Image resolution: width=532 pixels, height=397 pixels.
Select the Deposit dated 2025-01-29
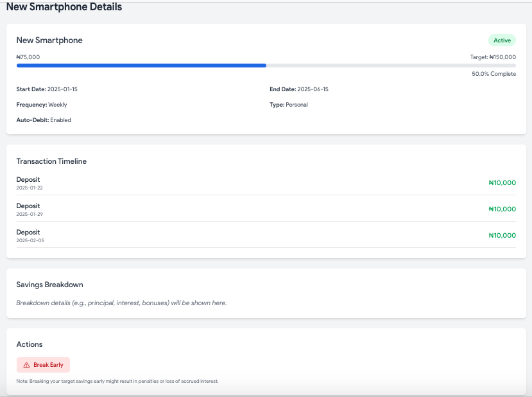tap(266, 209)
